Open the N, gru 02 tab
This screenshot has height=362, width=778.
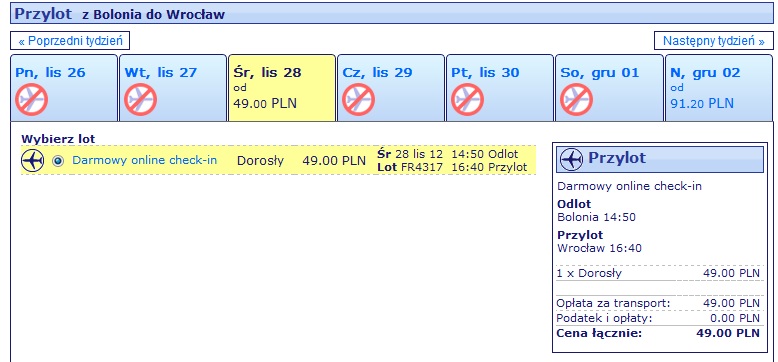coord(719,88)
